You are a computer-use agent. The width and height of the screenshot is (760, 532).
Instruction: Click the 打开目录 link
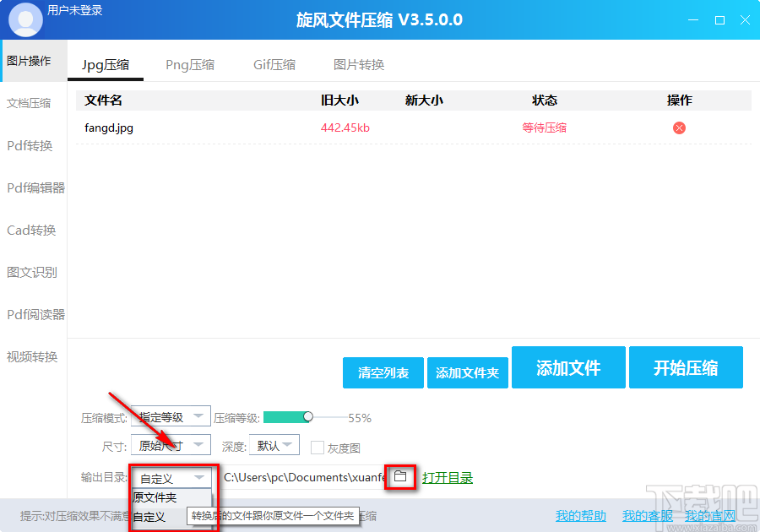tap(448, 477)
